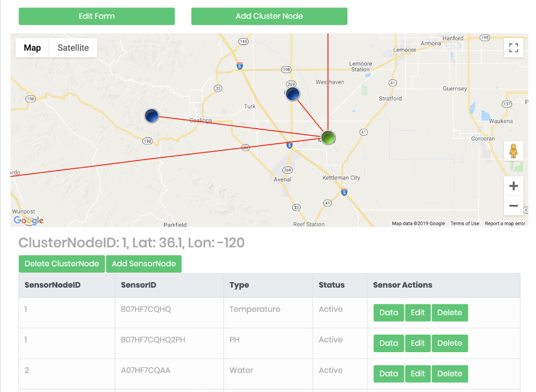536x392 pixels.
Task: Add a new SensorNode
Action: 144,264
